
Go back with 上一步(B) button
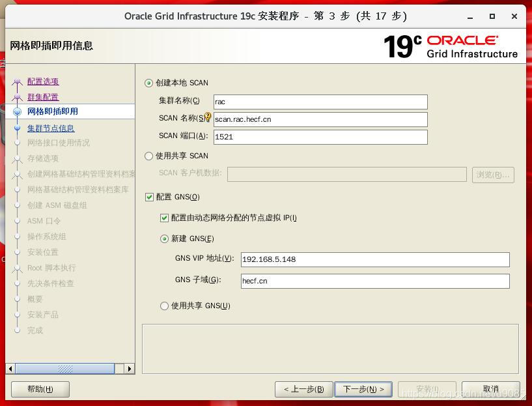pyautogui.click(x=303, y=389)
